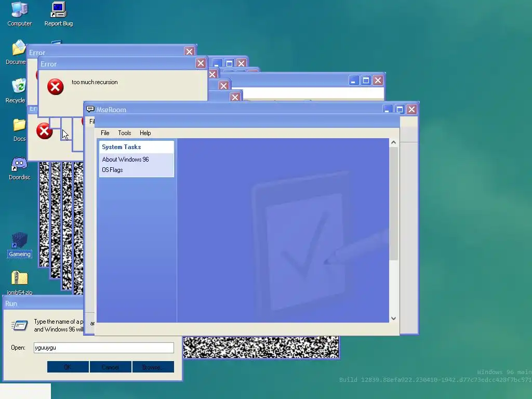Open the Docs folder on the desktop

[x=19, y=129]
